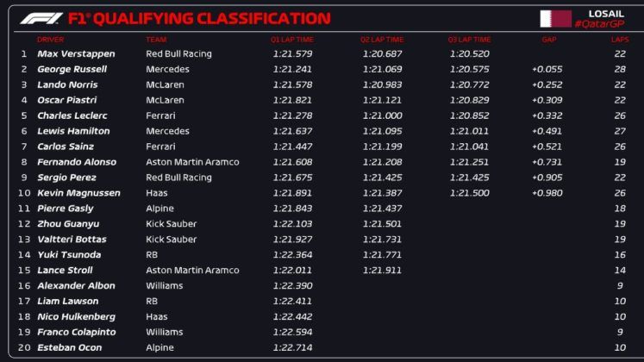Click the TEAM column header
Screen dimensions: 644x362
156,40
